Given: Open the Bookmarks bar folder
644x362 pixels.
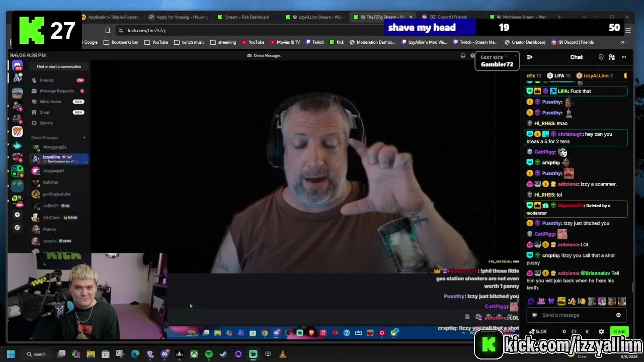Looking at the screenshot, I should click(121, 42).
